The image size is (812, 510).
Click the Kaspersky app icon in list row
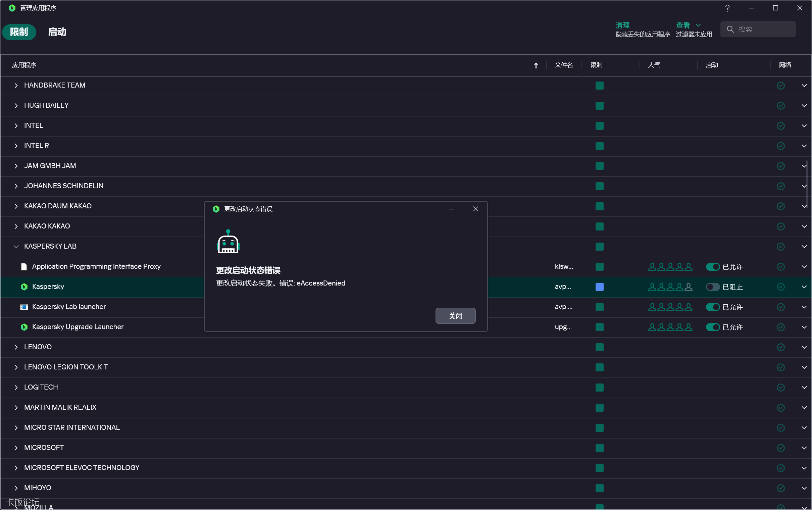tap(24, 287)
